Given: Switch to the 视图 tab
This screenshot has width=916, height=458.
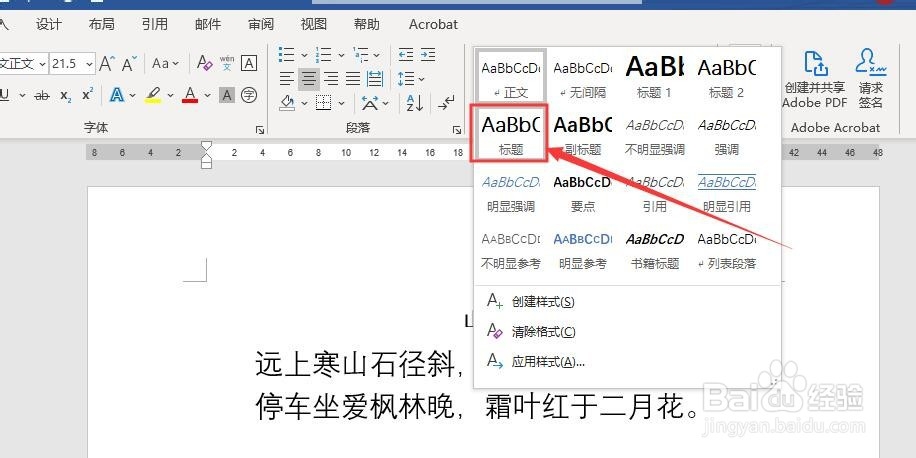Looking at the screenshot, I should (314, 24).
